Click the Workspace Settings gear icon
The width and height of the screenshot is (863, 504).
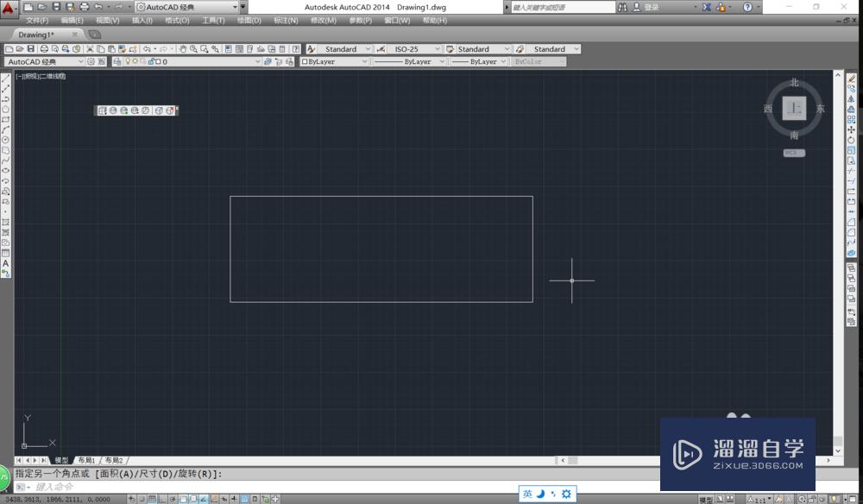tap(91, 61)
